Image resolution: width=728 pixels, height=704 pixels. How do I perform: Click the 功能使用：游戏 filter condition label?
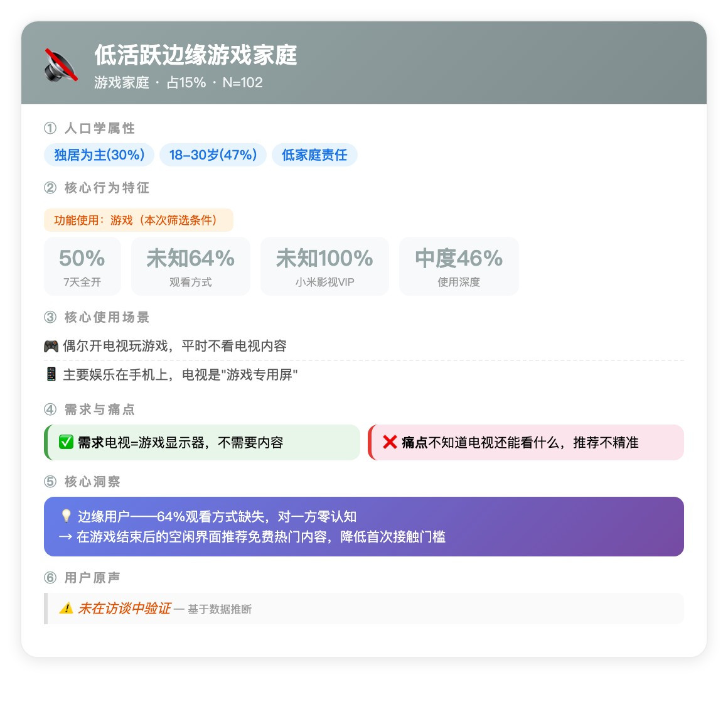(x=138, y=220)
